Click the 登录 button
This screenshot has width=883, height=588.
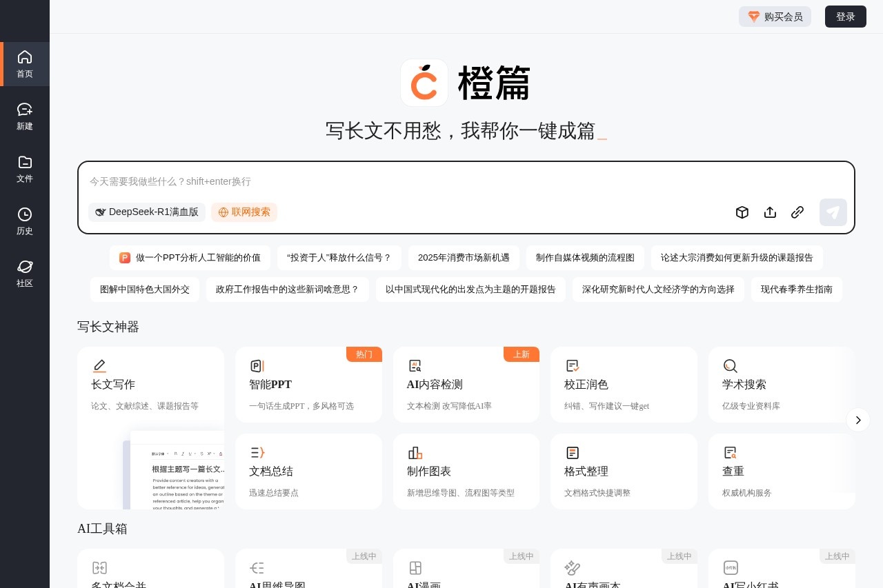click(846, 17)
